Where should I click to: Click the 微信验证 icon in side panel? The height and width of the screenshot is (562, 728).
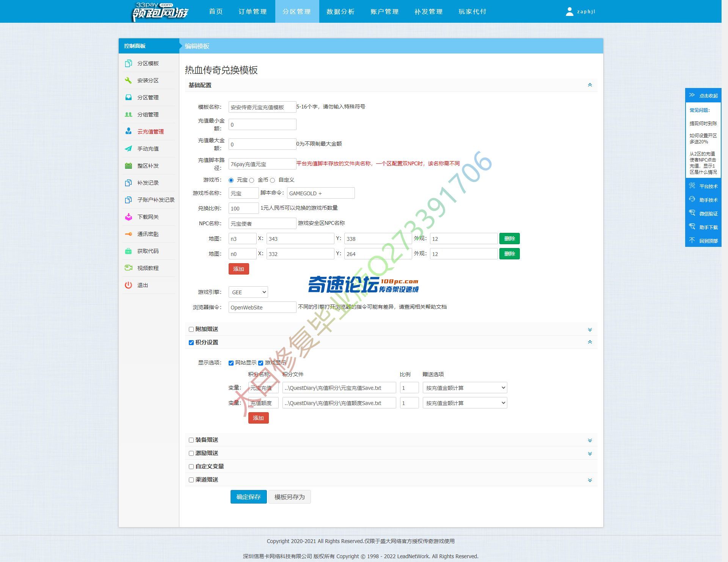[x=692, y=213]
